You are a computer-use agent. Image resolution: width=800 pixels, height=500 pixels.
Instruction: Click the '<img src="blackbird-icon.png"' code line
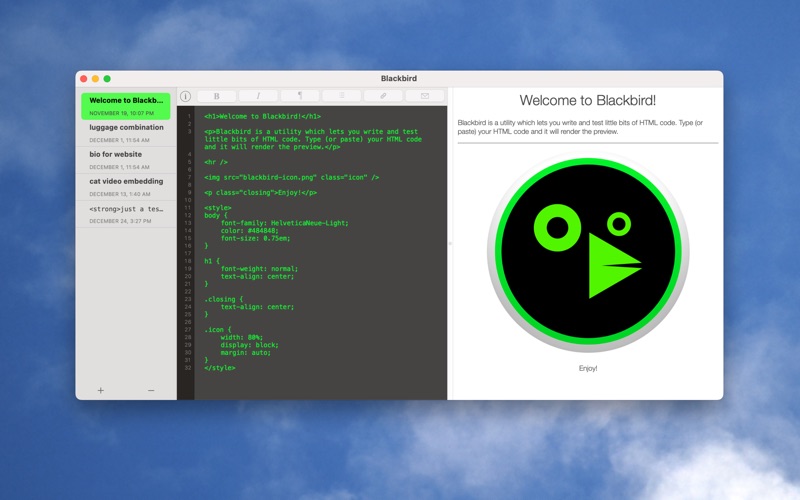[x=291, y=178]
